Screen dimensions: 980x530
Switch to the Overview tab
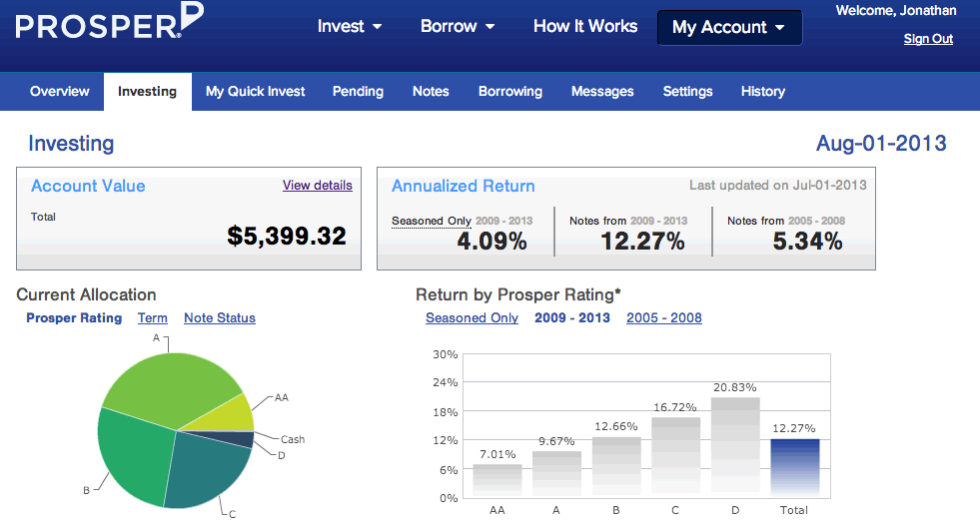[x=59, y=91]
